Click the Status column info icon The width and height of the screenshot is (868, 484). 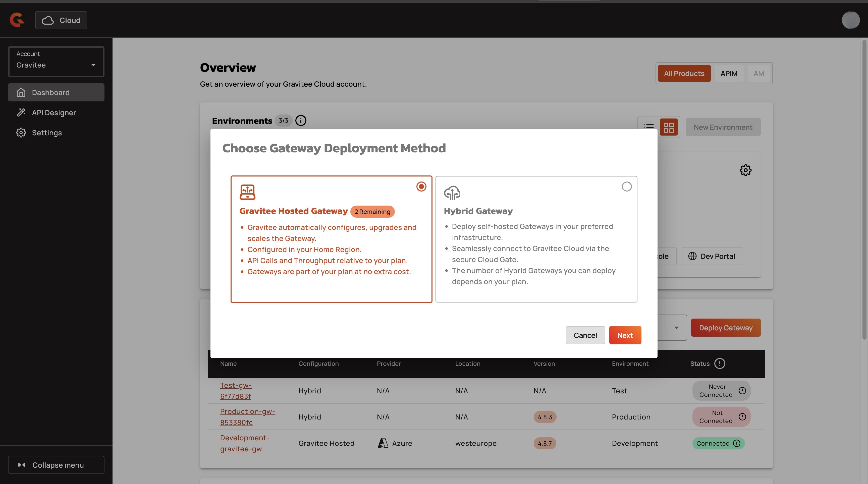coord(719,364)
